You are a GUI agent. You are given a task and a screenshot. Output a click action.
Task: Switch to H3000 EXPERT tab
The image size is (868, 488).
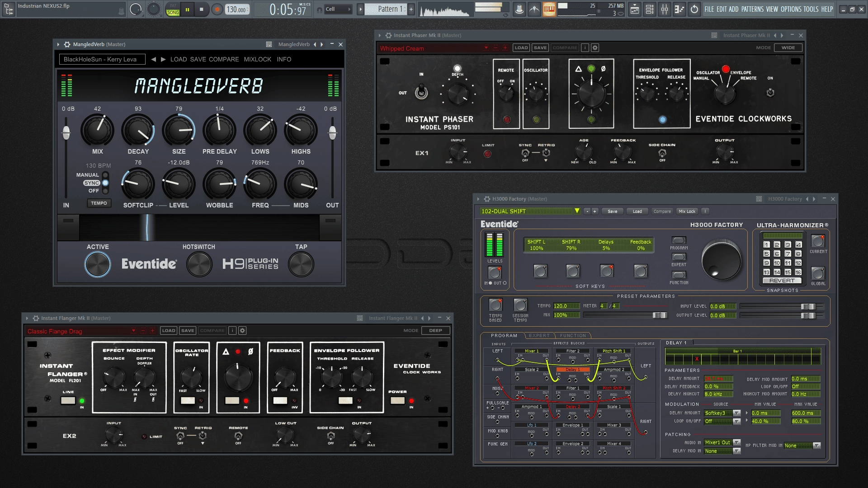[x=539, y=336]
